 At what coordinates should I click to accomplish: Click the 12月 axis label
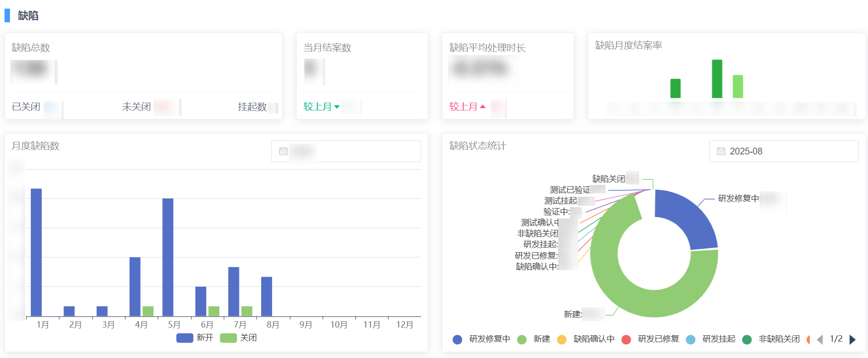[405, 325]
